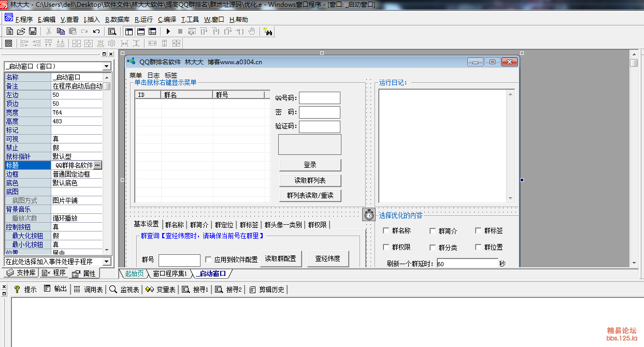
Task: Switch to the 窗口程序集1 editor tab
Action: pyautogui.click(x=170, y=273)
